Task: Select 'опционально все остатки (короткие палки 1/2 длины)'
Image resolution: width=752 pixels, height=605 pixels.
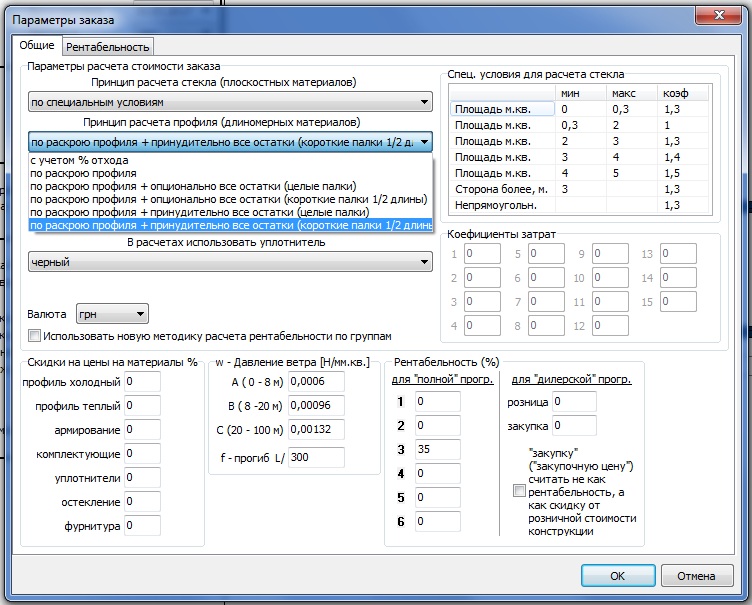Action: pos(230,199)
